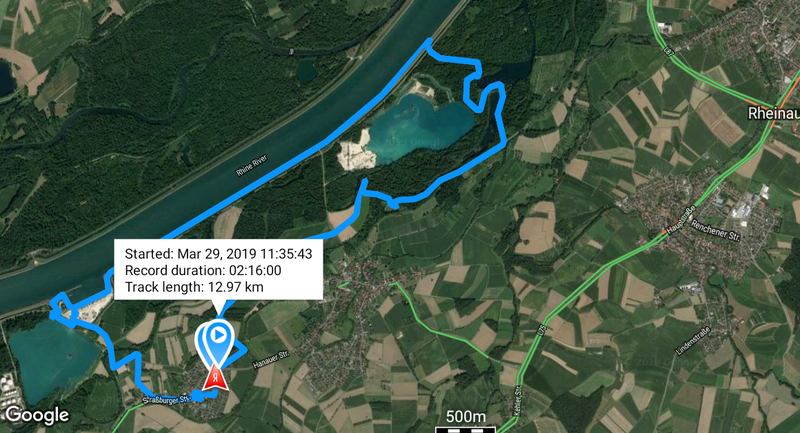The width and height of the screenshot is (800, 433).
Task: Select the L87 road shield label
Action: (x=669, y=50)
